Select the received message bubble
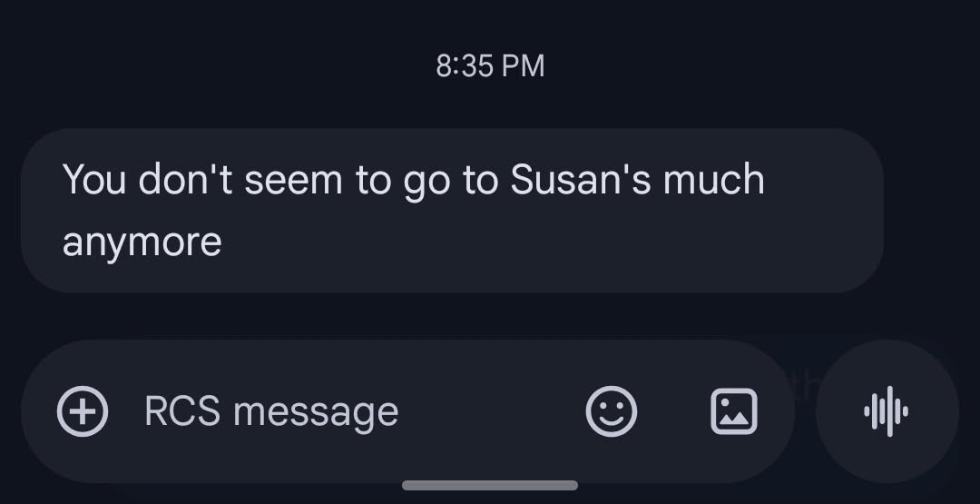The height and width of the screenshot is (504, 980). 451,211
